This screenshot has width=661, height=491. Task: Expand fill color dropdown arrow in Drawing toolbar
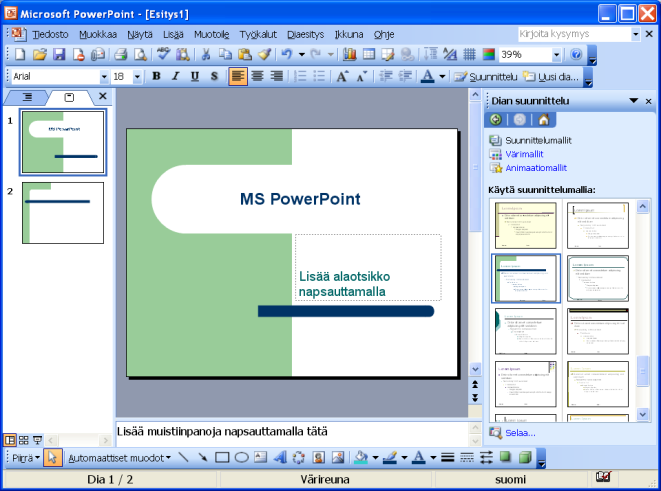pos(376,457)
